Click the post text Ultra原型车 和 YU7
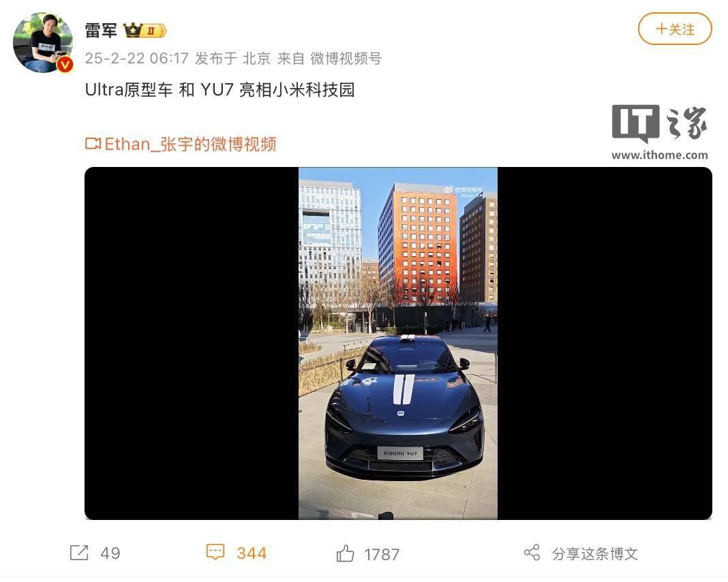The height and width of the screenshot is (582, 728). click(x=160, y=89)
